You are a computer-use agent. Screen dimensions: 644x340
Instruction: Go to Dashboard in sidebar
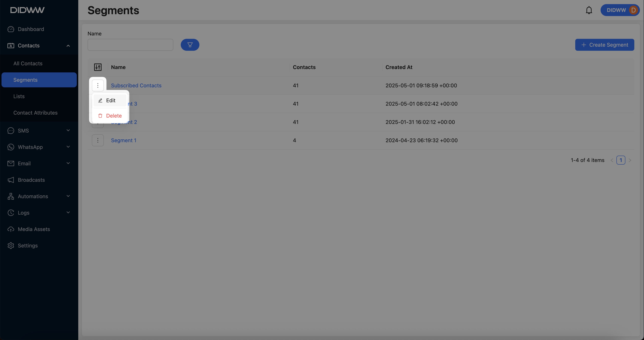39,29
